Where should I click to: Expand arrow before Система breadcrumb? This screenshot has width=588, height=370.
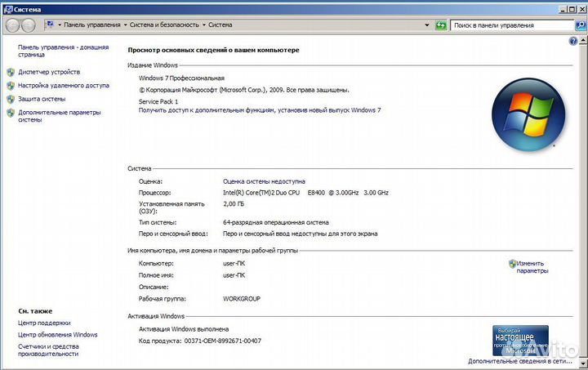click(204, 25)
